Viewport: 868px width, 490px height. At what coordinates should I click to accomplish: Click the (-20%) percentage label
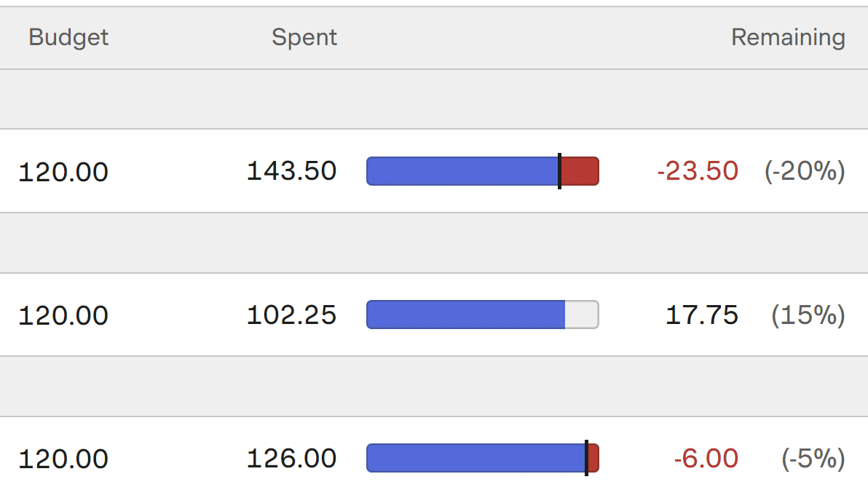point(805,170)
